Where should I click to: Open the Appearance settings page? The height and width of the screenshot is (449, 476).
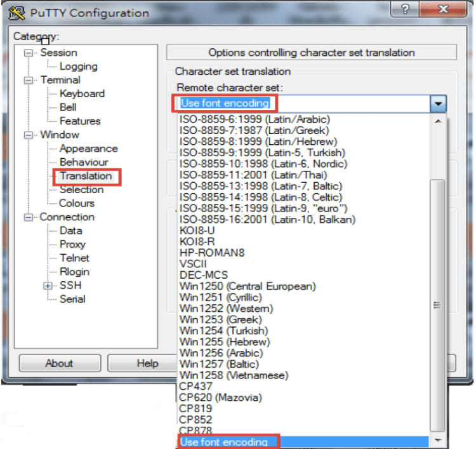pyautogui.click(x=88, y=149)
